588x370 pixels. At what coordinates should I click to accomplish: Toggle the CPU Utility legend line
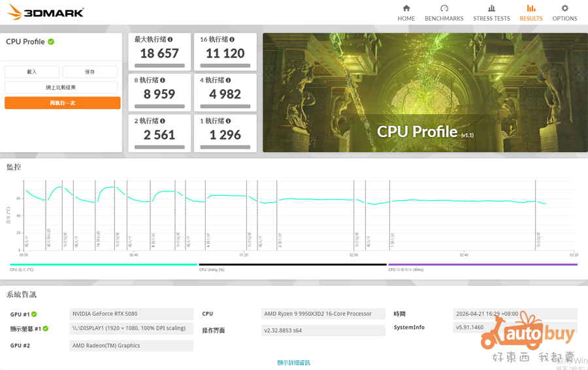pyautogui.click(x=292, y=266)
